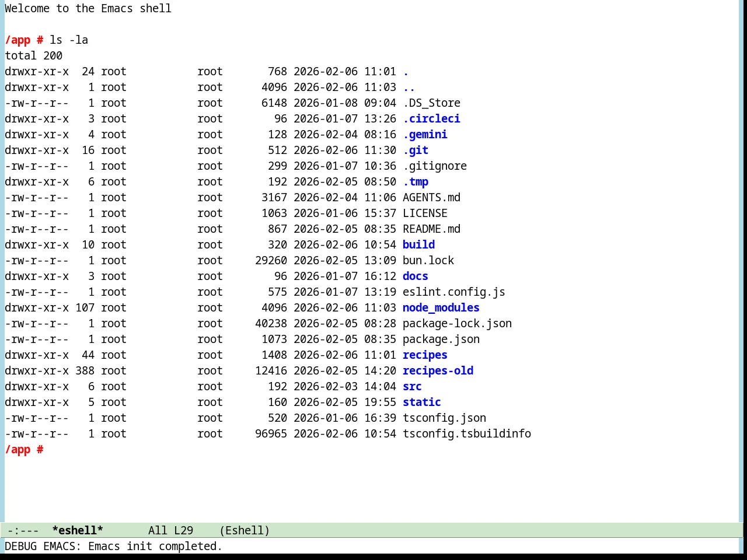Click the bun.lock file name
Image resolution: width=747 pixels, height=560 pixels.
(428, 260)
